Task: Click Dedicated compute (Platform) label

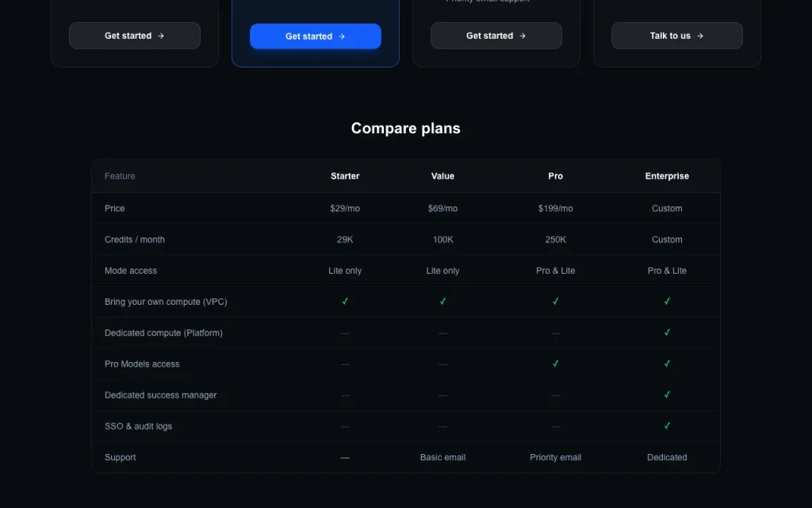Action: click(163, 333)
